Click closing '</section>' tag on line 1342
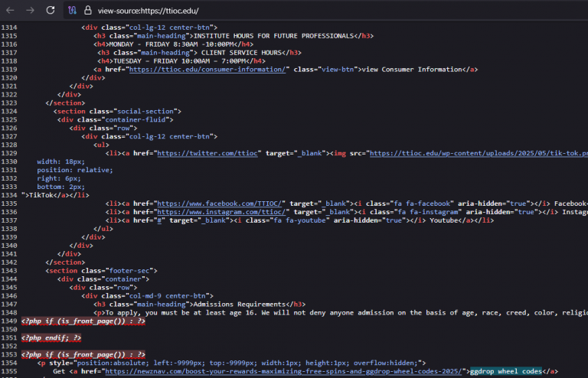The width and height of the screenshot is (588, 378). tap(65, 262)
